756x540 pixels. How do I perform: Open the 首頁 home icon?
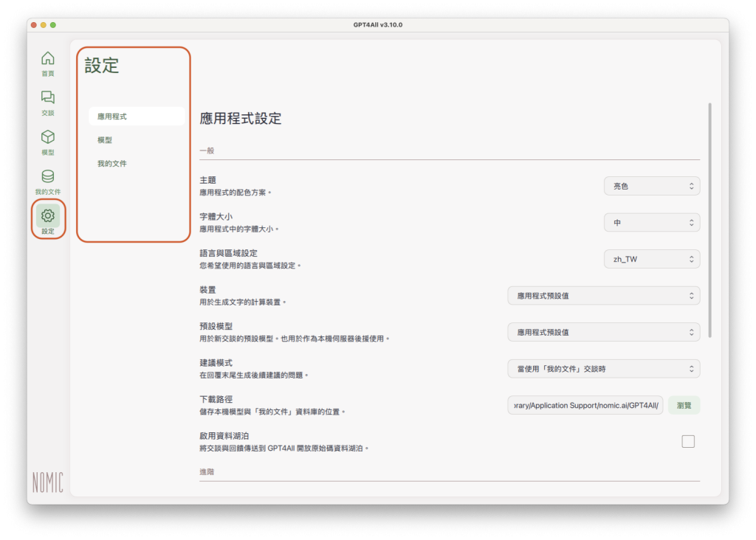(x=48, y=58)
